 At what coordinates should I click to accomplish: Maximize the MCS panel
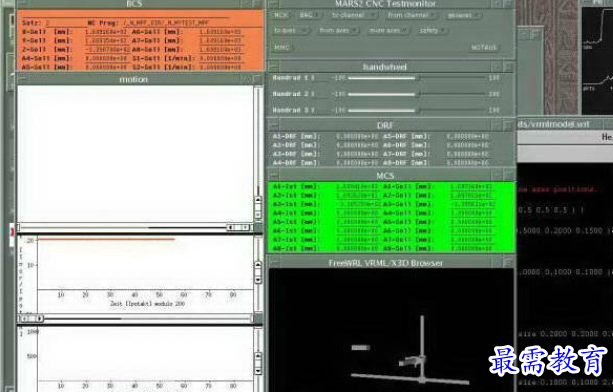(x=509, y=175)
